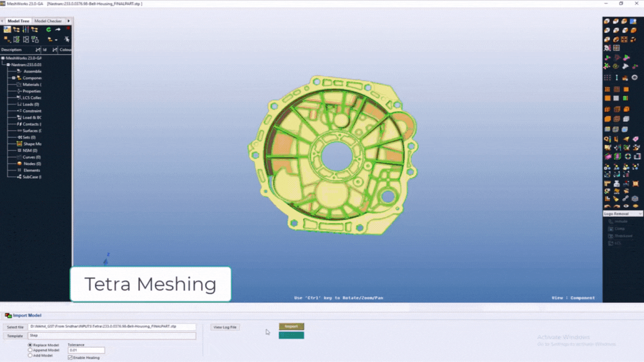Open the Logo Removal dropdown
The image size is (644, 362).
point(623,214)
